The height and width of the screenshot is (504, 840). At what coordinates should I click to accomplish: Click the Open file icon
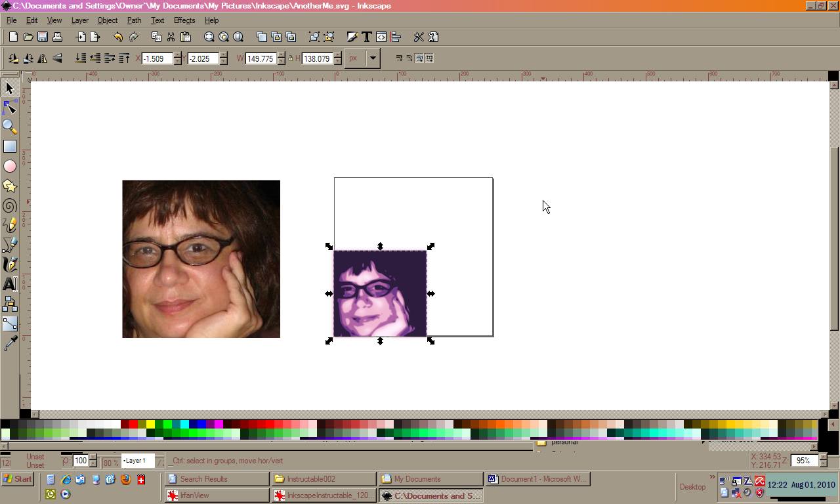28,37
